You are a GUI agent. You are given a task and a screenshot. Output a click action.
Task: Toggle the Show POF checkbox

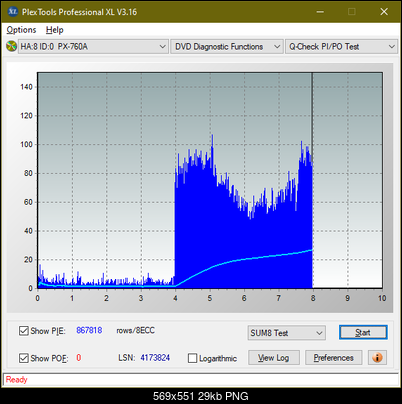(x=24, y=358)
